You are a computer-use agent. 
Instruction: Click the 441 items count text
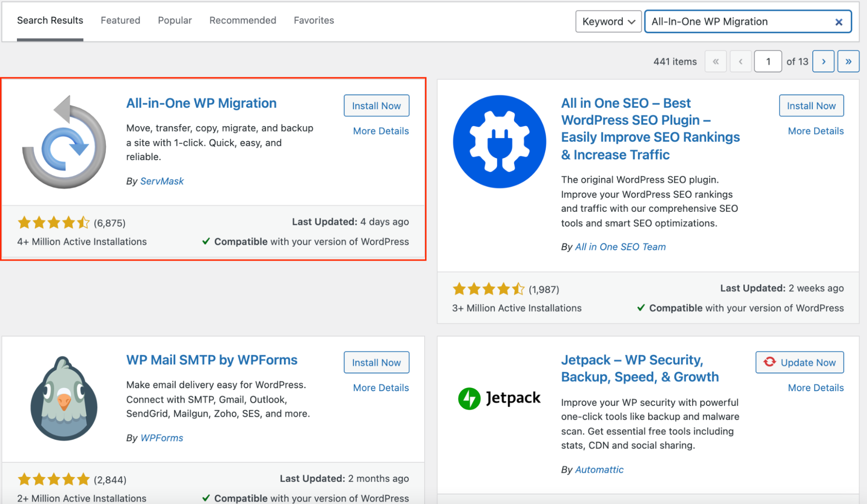(675, 62)
